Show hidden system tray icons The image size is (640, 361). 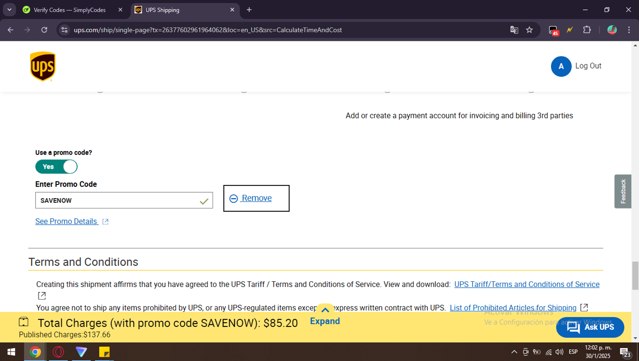pyautogui.click(x=514, y=352)
